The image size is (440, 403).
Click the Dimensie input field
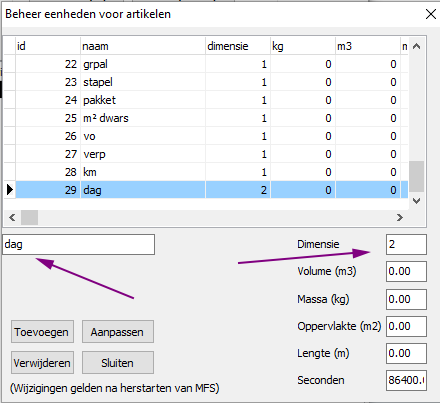pyautogui.click(x=406, y=244)
